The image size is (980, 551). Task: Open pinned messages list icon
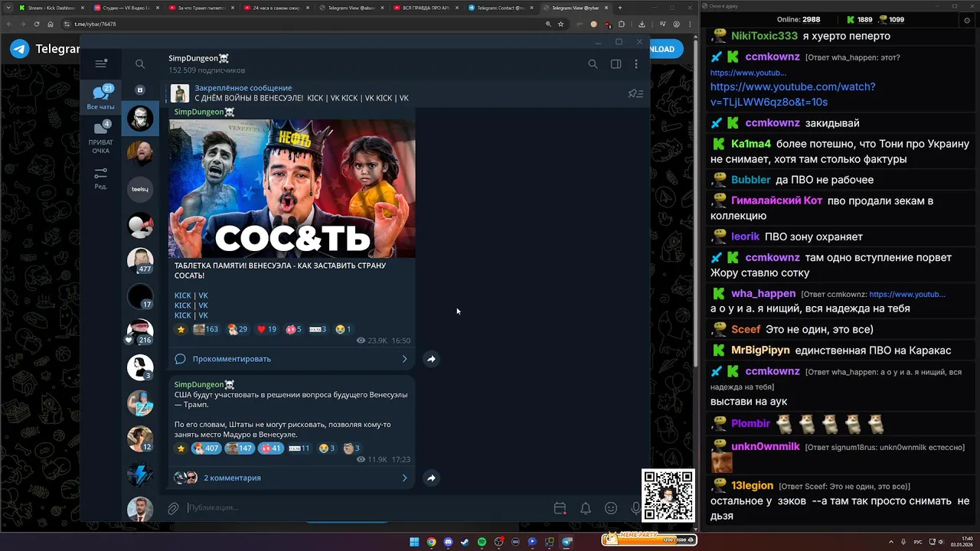point(635,93)
